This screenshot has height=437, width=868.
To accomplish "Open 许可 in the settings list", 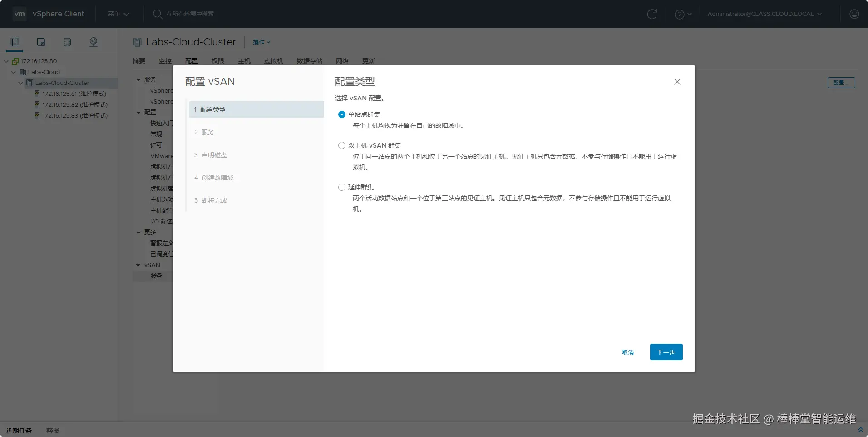I will [x=156, y=145].
